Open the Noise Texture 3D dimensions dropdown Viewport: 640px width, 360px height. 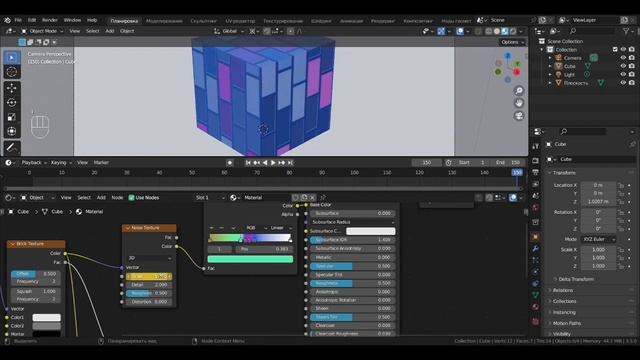tap(149, 258)
